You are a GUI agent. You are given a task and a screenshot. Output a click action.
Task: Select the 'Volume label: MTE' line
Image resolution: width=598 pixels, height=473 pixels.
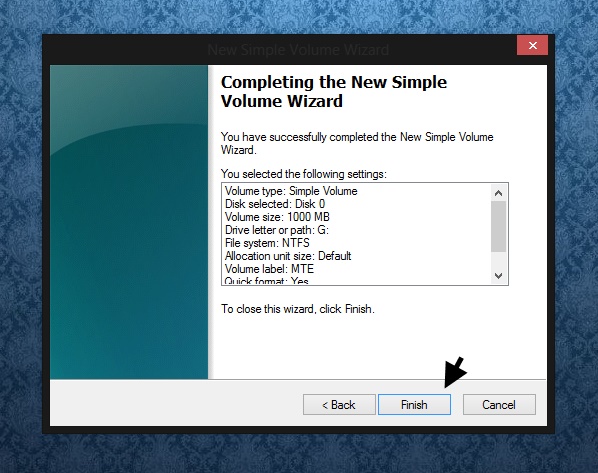(269, 269)
